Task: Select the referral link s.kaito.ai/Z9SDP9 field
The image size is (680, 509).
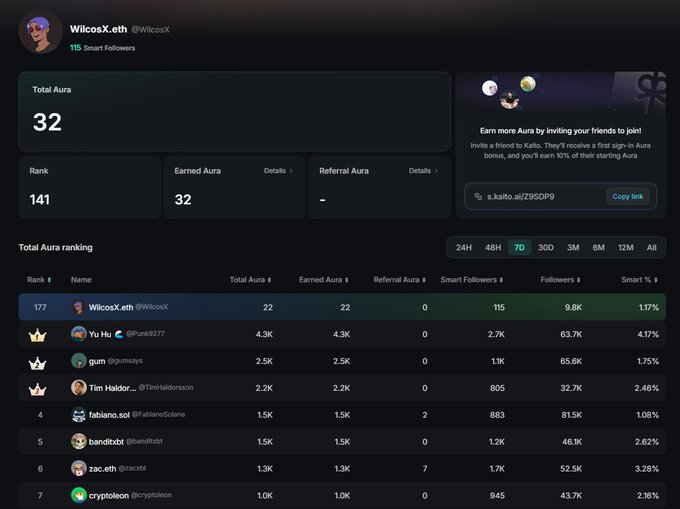Action: [x=560, y=196]
